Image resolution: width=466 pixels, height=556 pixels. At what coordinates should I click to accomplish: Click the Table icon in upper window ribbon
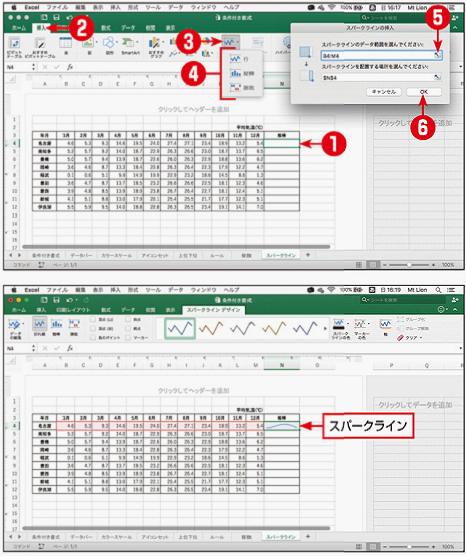click(x=65, y=43)
